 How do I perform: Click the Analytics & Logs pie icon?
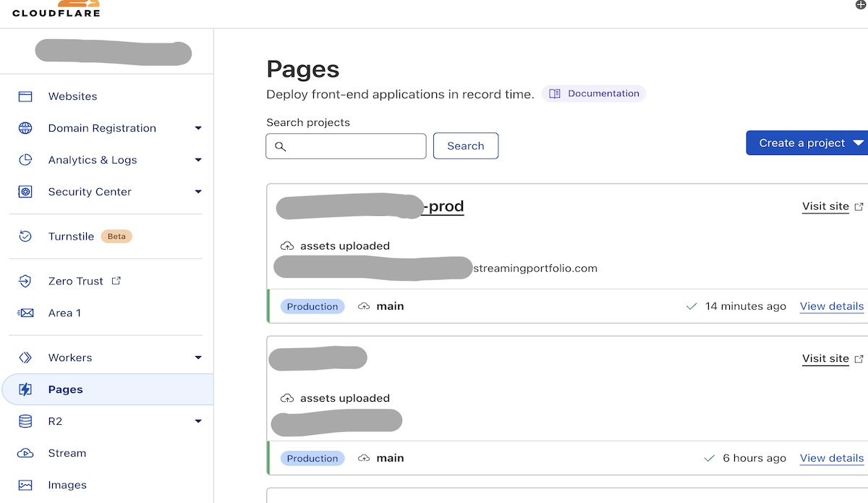click(x=25, y=160)
